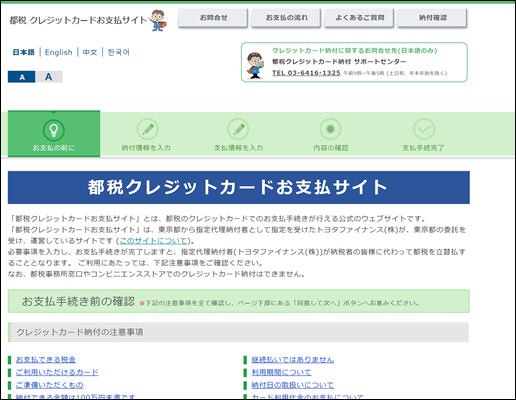516x400 pixels.
Task: Click the pencil icon for 支払情報を入力 step
Action: (238, 129)
